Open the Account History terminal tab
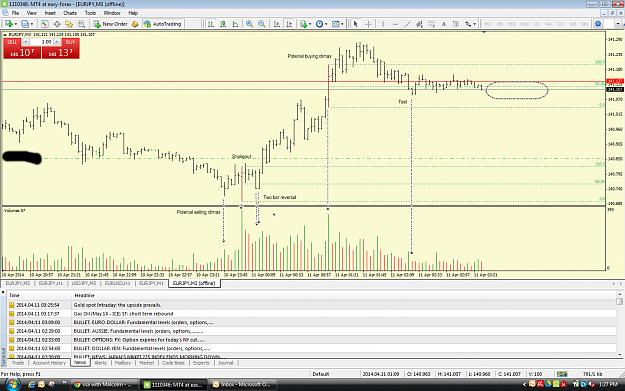The height and width of the screenshot is (391, 625). [49, 363]
